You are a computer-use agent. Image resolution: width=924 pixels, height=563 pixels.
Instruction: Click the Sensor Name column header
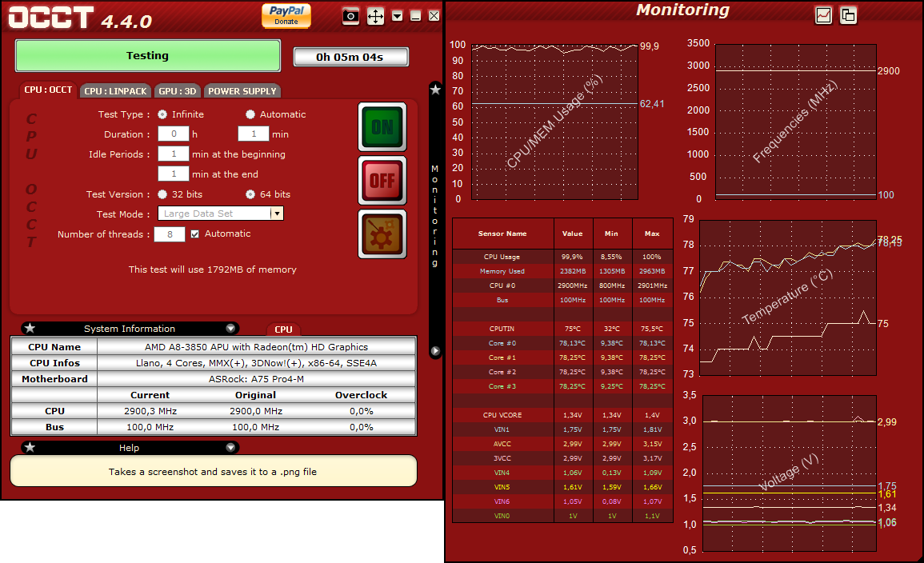pos(502,234)
